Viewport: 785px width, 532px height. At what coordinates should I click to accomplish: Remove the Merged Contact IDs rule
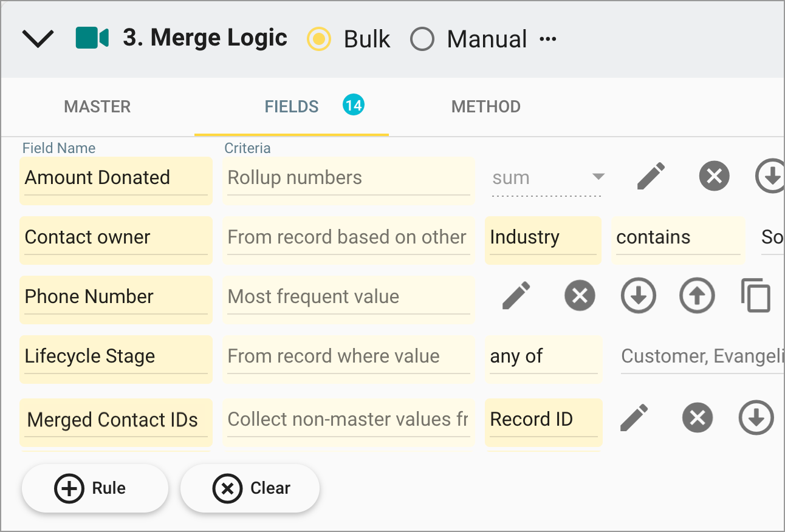tap(697, 418)
